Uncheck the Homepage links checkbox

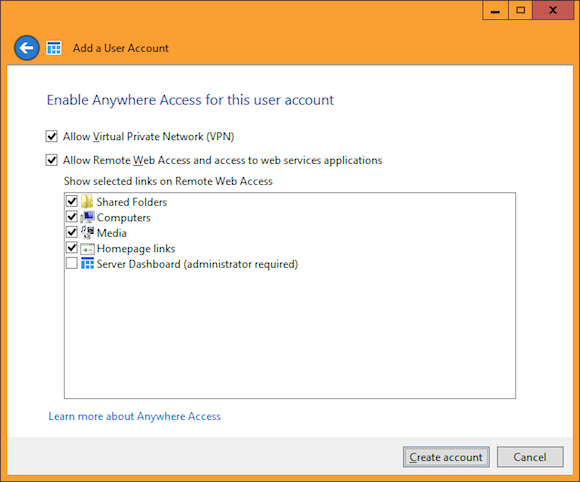click(x=72, y=248)
